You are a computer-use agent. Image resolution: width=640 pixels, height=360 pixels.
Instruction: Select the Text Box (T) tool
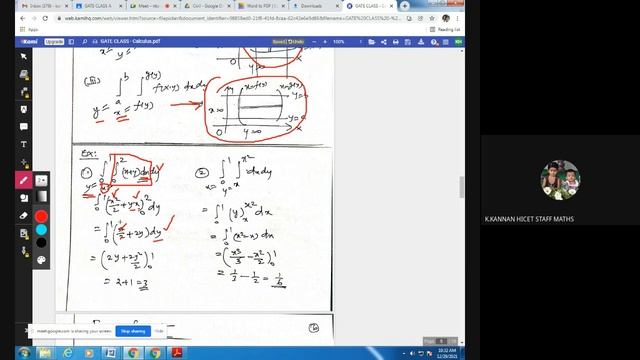[x=24, y=144]
